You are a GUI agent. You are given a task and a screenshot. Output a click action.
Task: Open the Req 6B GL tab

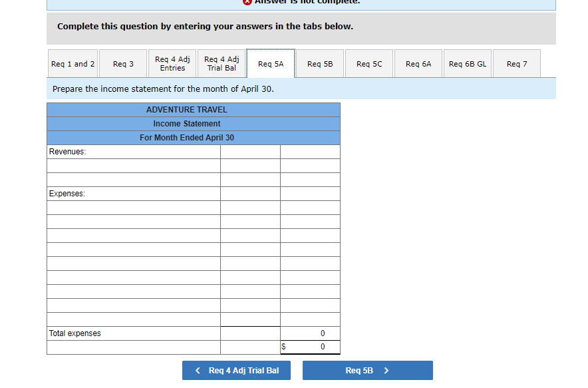(x=467, y=64)
